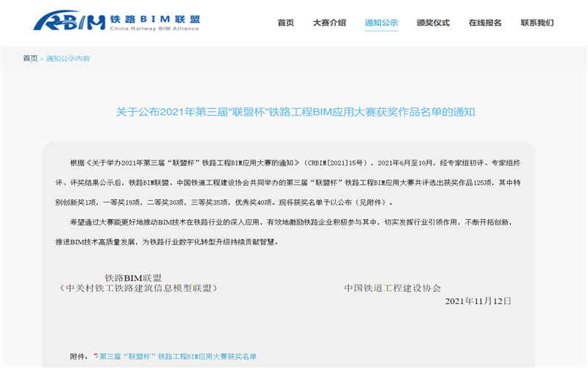Click the 中国铁道工程建设协会 signature text
Image resolution: width=588 pixels, height=368 pixels.
pos(392,288)
